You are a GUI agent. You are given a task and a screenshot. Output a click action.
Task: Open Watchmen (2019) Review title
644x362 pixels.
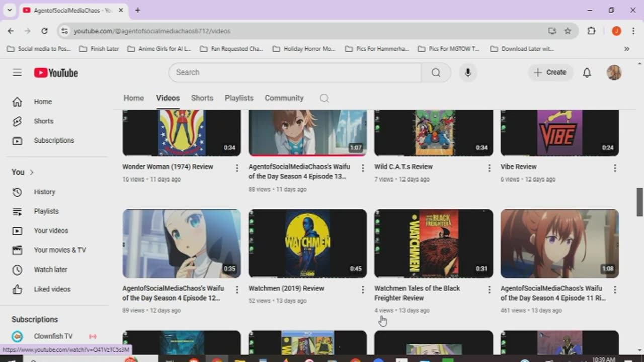[286, 288]
